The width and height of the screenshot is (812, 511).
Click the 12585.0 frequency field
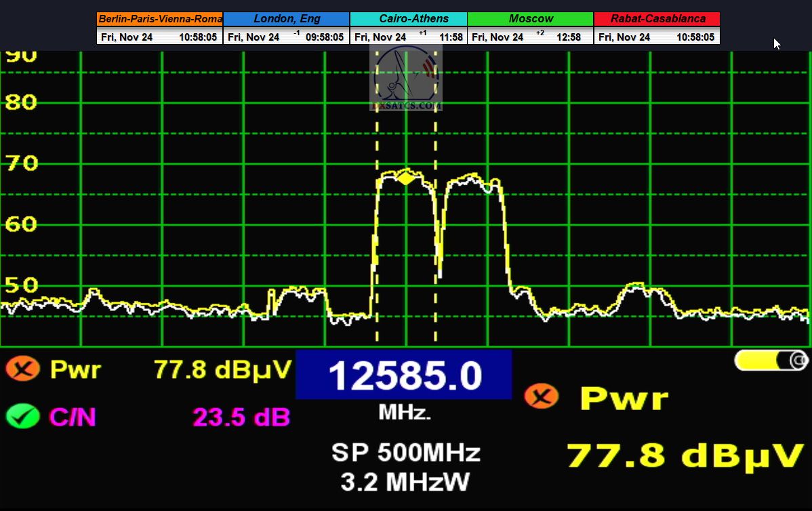[404, 375]
